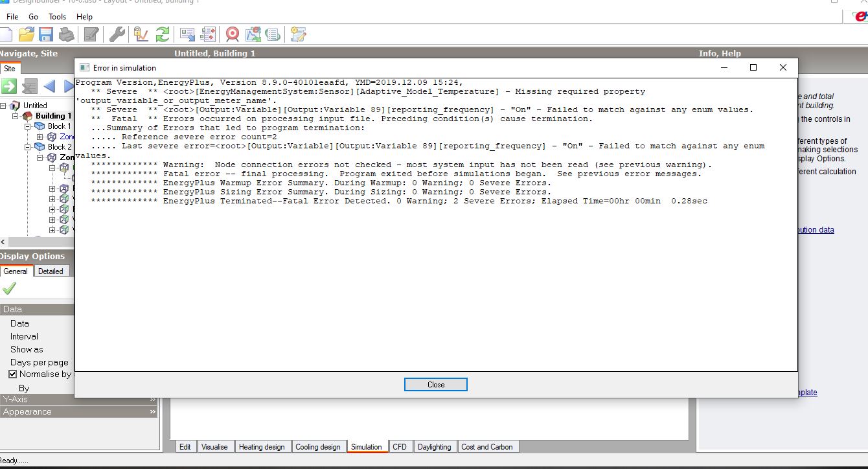The image size is (868, 469).
Task: Click the locked chart icon
Action: click(141, 34)
